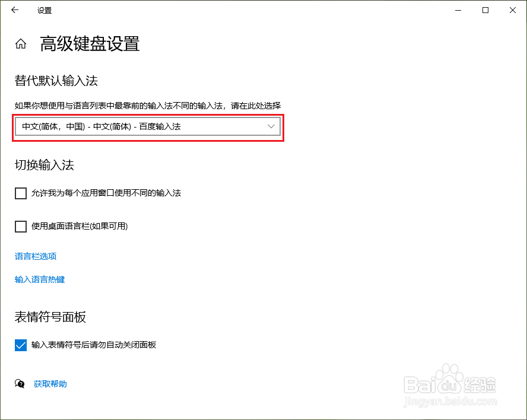Check use desktop language bar option

21,227
